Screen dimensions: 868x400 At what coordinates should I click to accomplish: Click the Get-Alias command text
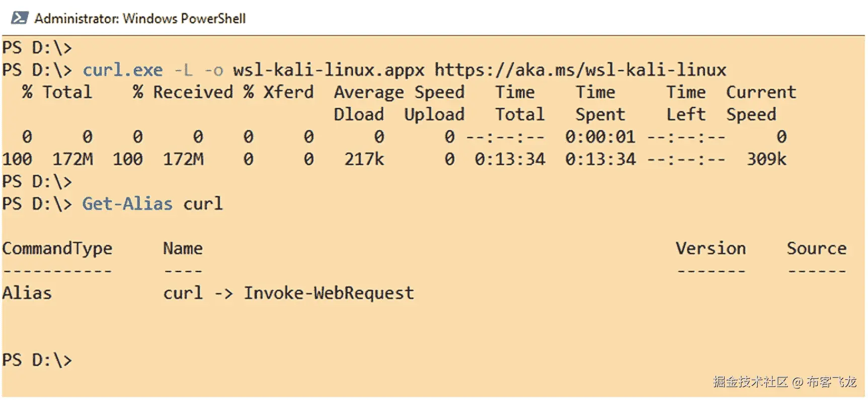click(x=127, y=204)
